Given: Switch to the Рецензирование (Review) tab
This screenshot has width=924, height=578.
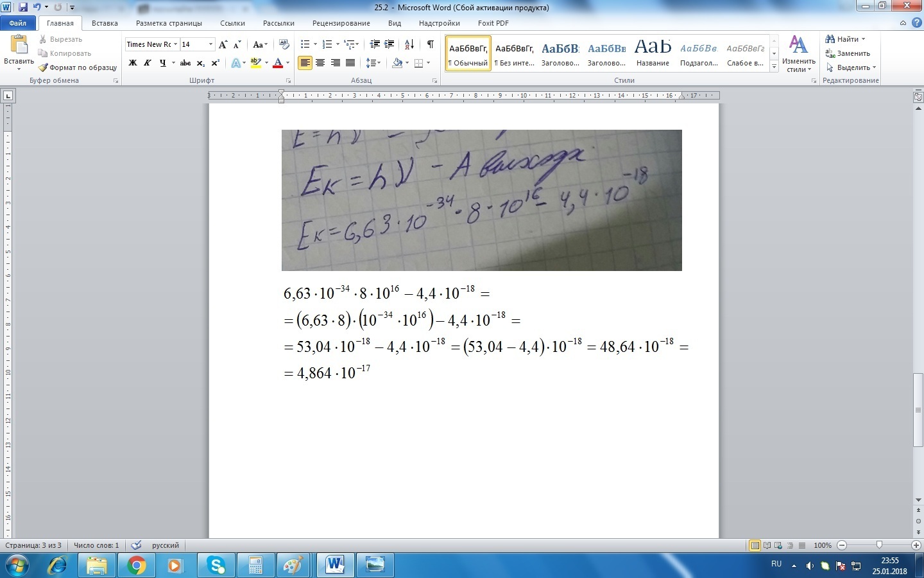Looking at the screenshot, I should tap(341, 23).
